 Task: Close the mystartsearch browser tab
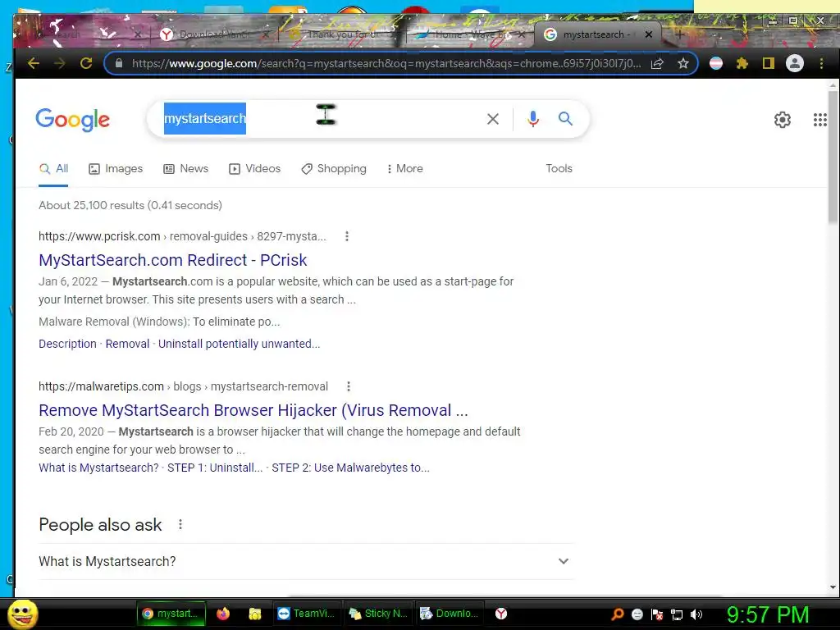[648, 34]
